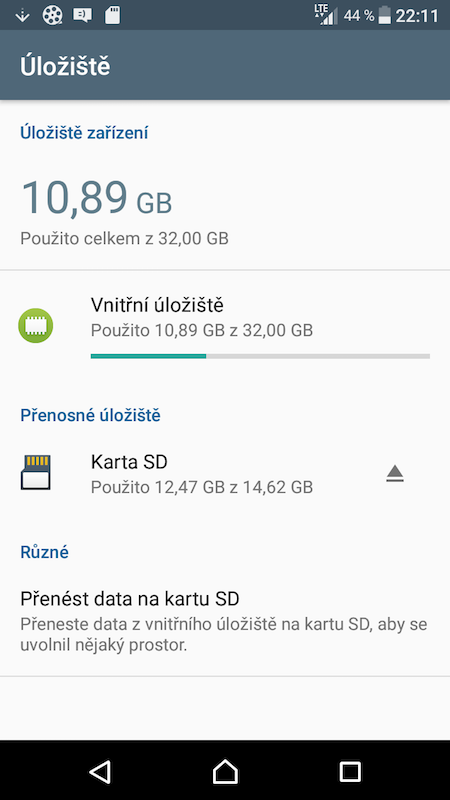Screen dimensions: 450x800
Task: Tap the Přenosné úložiště section header
Action: (90, 415)
